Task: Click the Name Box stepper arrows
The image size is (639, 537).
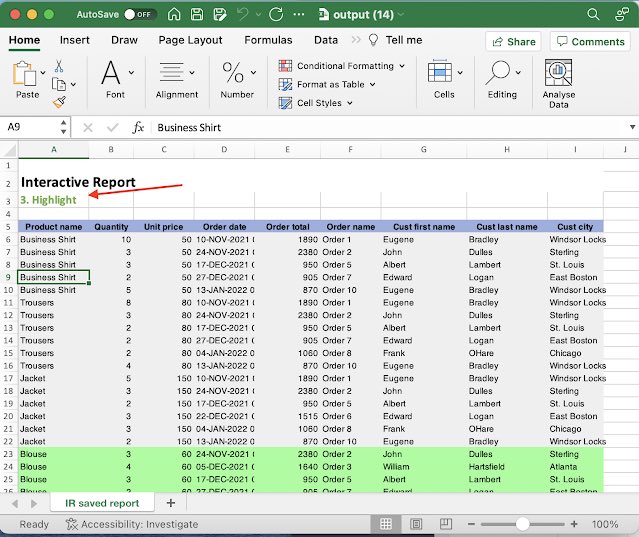Action: tap(63, 127)
